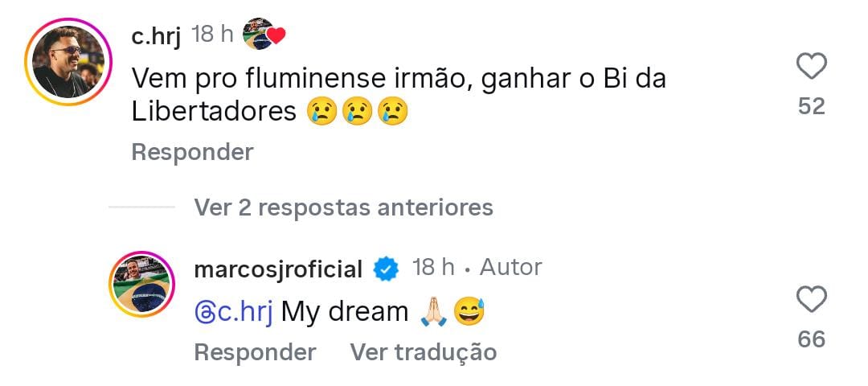Click the Autor label on the reply

tap(510, 267)
